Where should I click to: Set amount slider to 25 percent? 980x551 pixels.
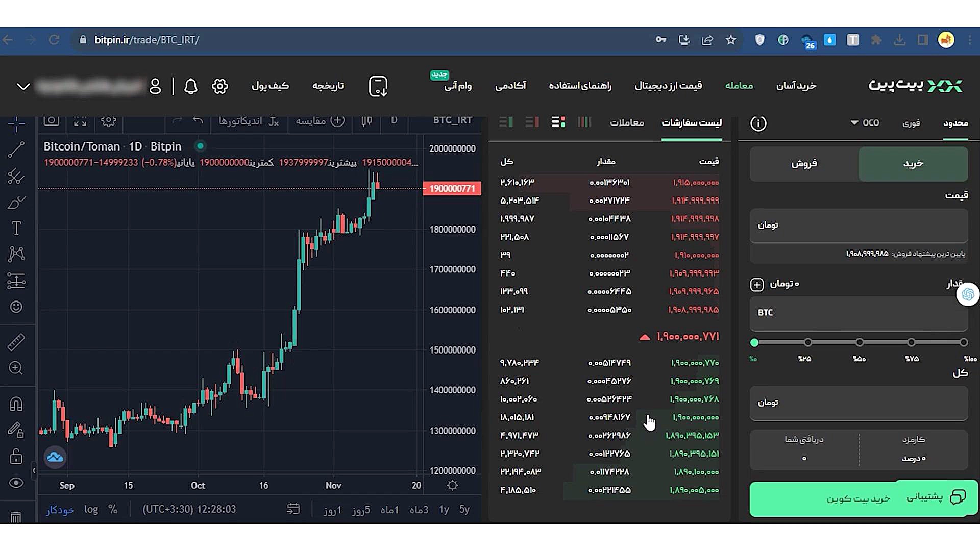point(807,342)
